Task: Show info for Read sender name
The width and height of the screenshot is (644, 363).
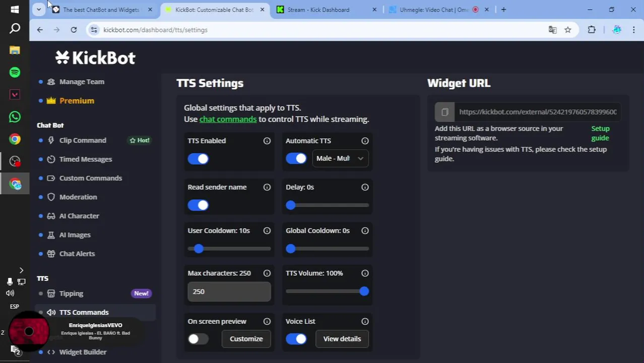Action: coord(267,187)
